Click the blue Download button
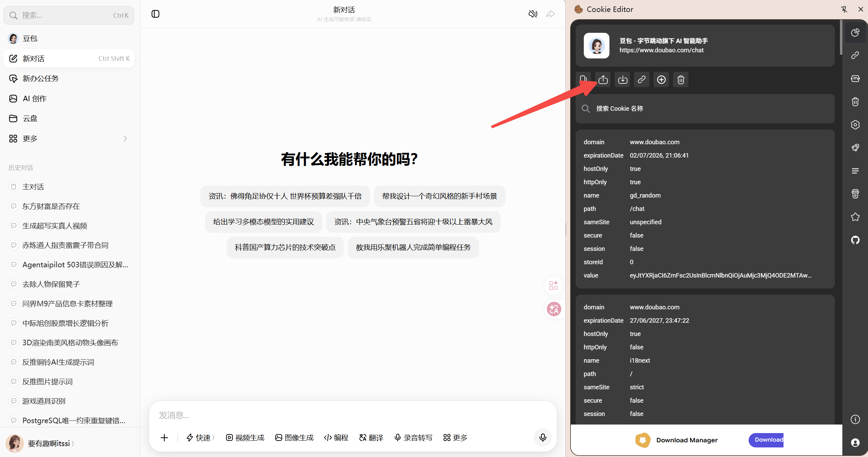The height and width of the screenshot is (457, 868). click(766, 440)
